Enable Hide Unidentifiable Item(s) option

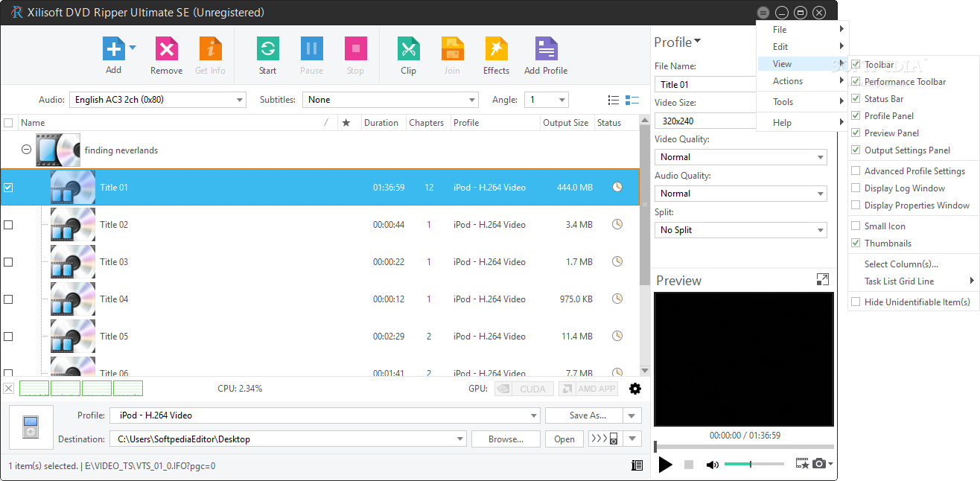coord(913,302)
